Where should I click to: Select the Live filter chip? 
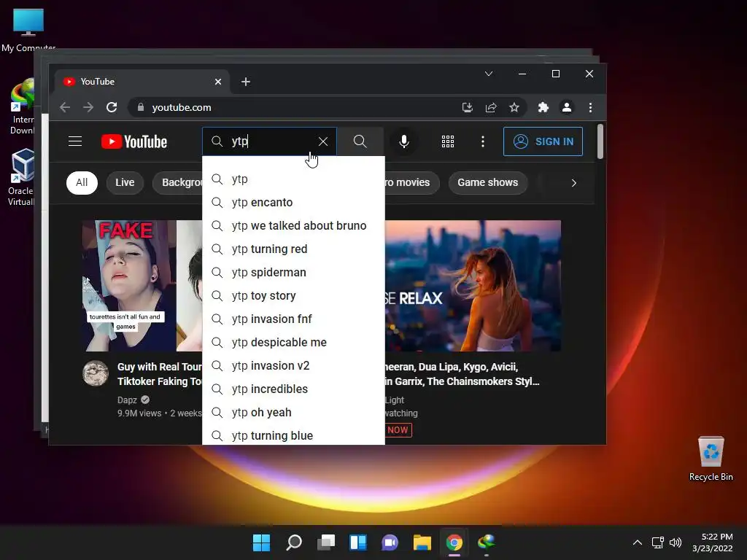pyautogui.click(x=125, y=183)
